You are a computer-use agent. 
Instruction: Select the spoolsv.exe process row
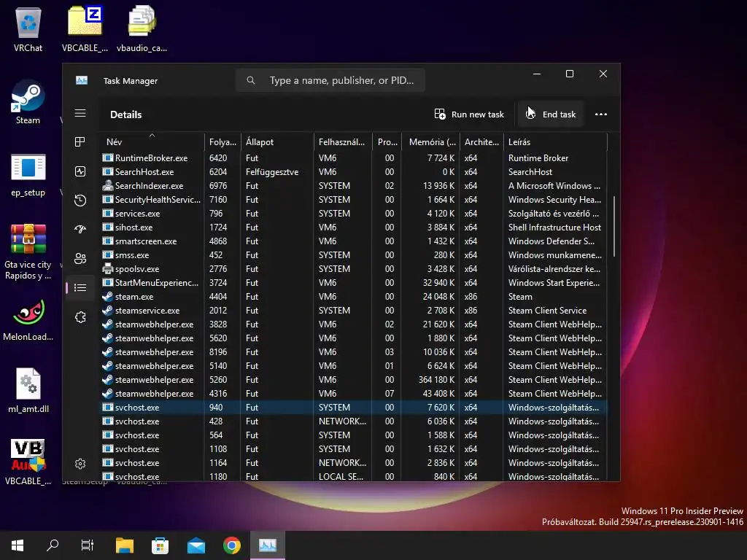tap(354, 268)
